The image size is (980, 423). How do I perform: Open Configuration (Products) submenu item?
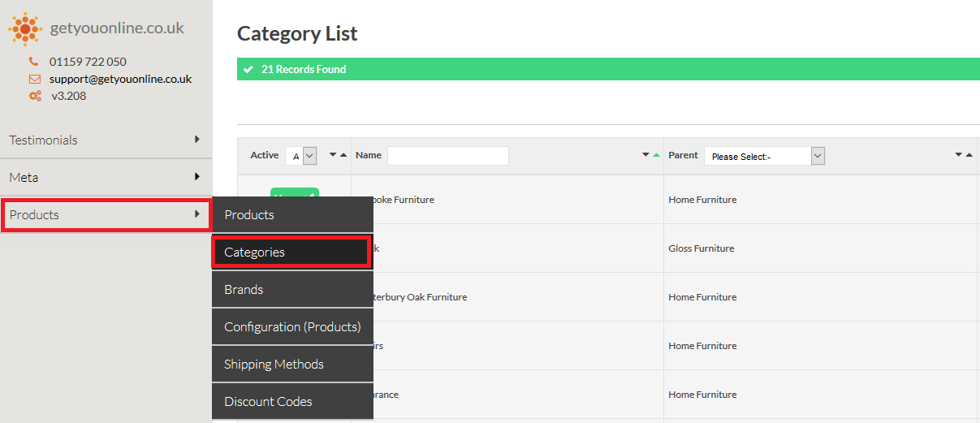[x=292, y=327]
